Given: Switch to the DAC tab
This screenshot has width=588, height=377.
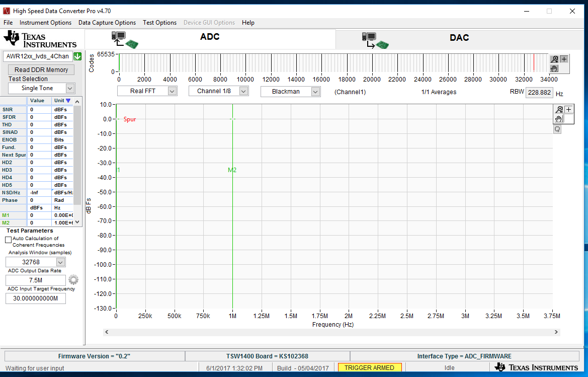Looking at the screenshot, I should (x=459, y=39).
